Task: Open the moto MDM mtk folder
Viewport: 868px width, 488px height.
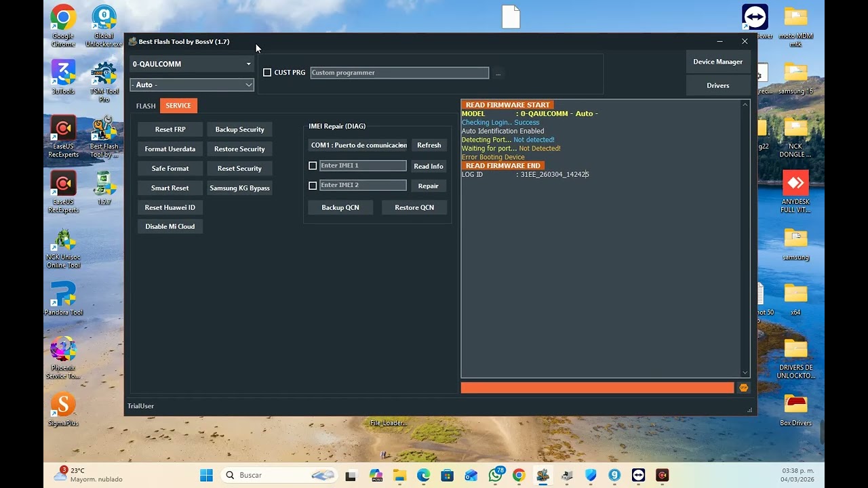Action: (x=795, y=26)
